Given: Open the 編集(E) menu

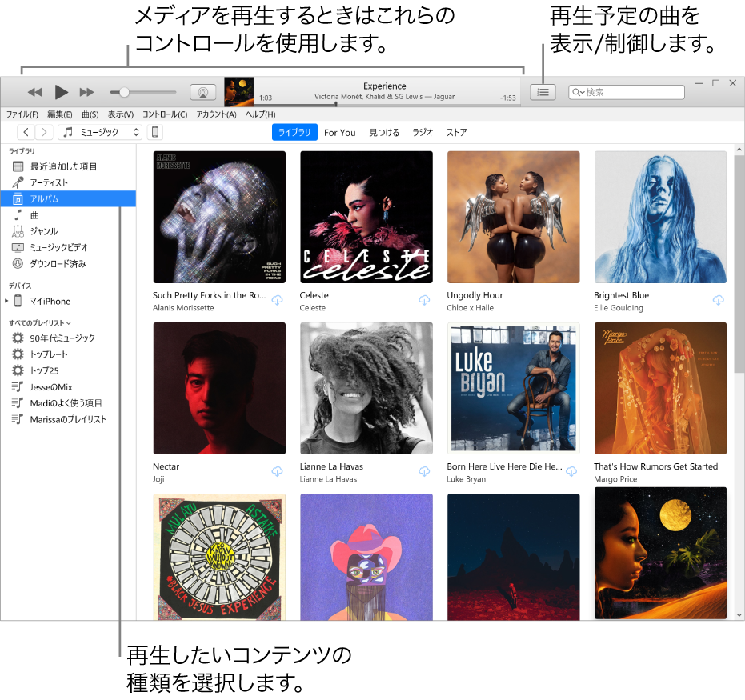Looking at the screenshot, I should (60, 114).
